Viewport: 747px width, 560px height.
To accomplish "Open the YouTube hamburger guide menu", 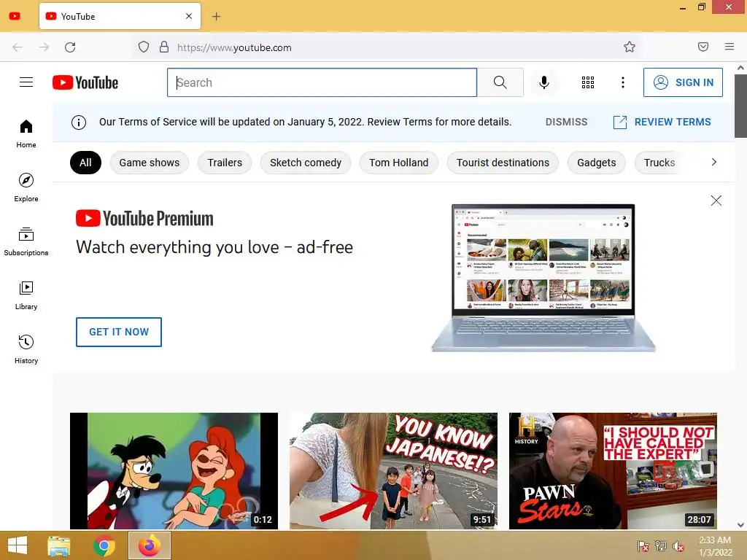I will (x=26, y=82).
